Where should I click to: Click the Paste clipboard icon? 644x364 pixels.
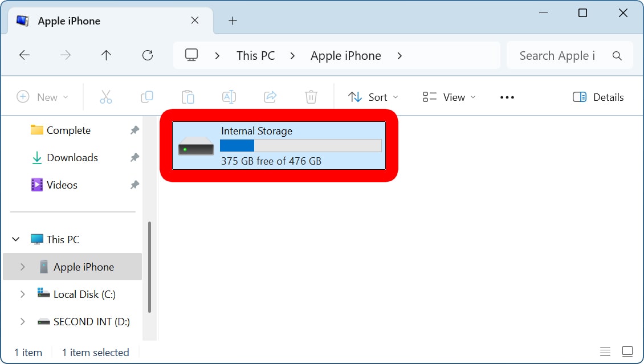(188, 97)
